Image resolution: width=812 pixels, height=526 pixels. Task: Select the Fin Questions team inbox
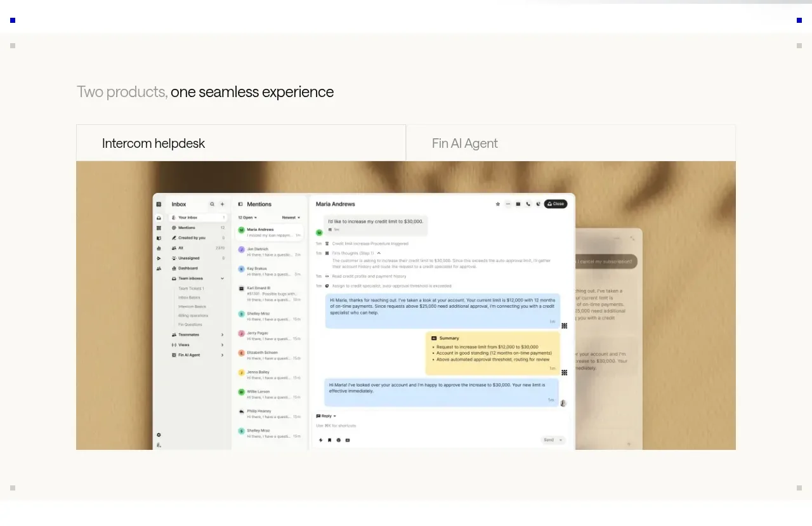190,324
